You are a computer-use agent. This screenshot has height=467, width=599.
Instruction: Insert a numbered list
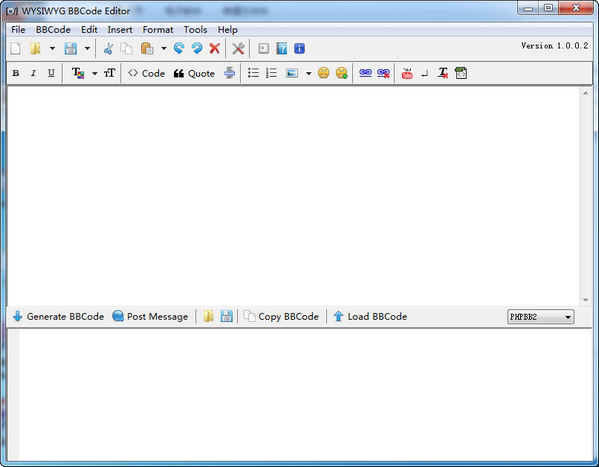pos(271,73)
